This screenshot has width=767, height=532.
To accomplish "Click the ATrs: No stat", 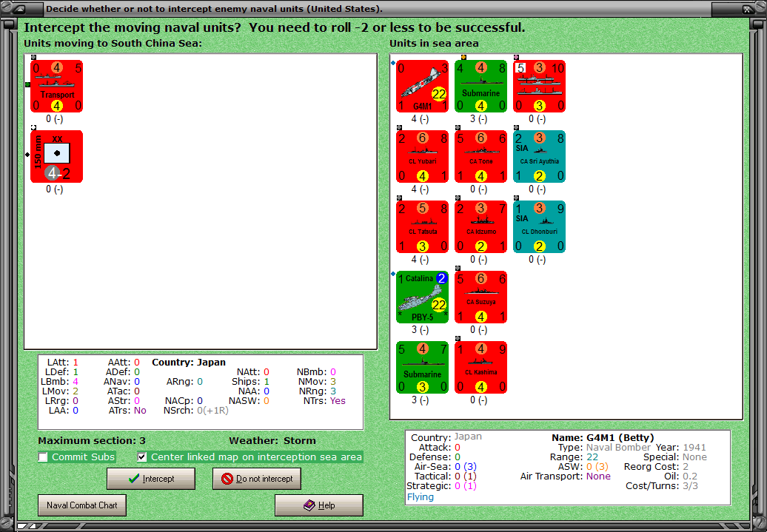I will coord(127,410).
